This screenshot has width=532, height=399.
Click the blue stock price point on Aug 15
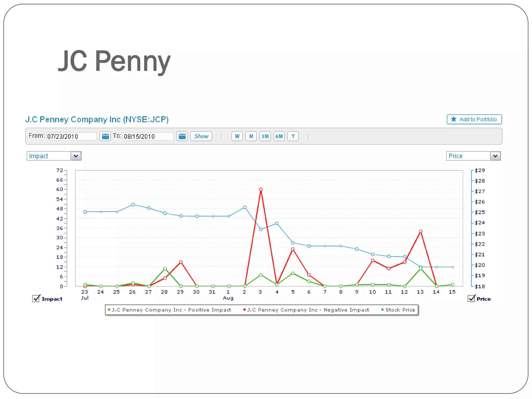[x=453, y=267]
